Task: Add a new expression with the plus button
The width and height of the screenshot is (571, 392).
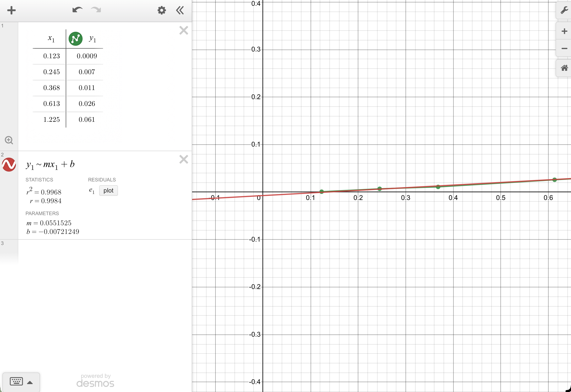Action: pyautogui.click(x=11, y=10)
